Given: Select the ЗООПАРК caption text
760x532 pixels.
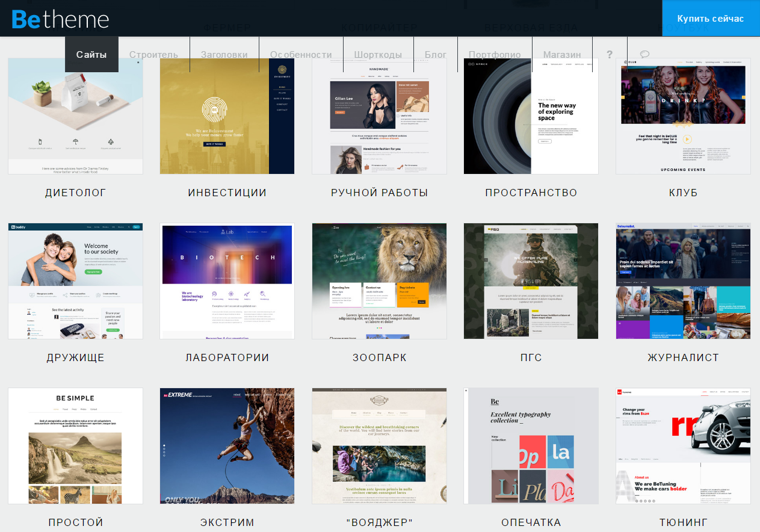Looking at the screenshot, I should pyautogui.click(x=380, y=357).
